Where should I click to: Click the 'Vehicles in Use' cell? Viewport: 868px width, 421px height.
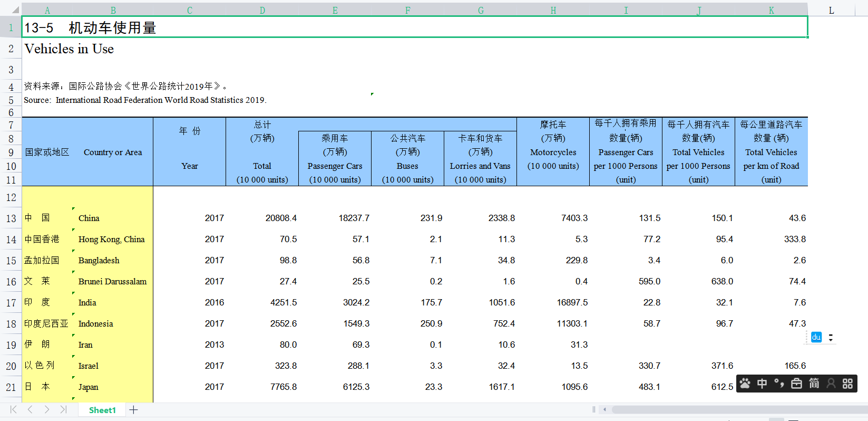coord(69,49)
